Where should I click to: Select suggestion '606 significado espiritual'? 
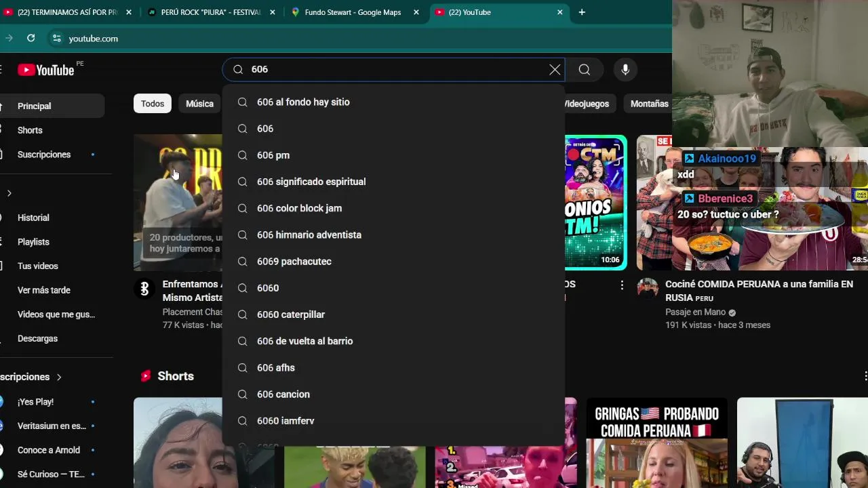pyautogui.click(x=393, y=182)
